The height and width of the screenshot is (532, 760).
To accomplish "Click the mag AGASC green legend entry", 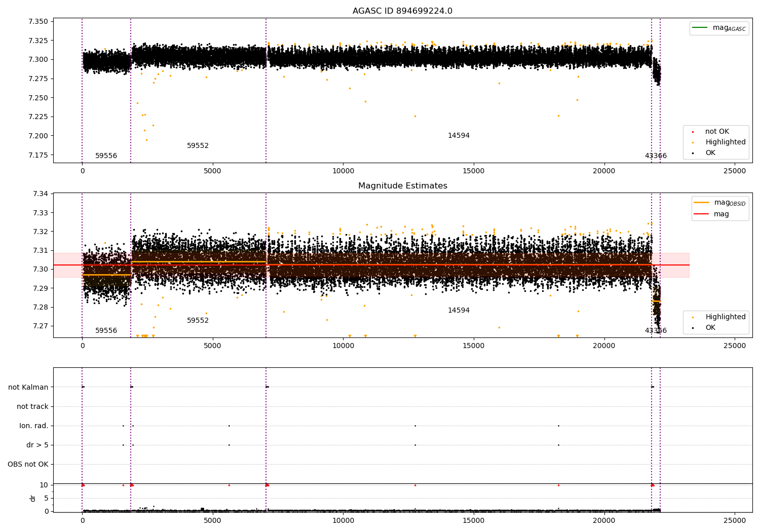I will point(719,28).
